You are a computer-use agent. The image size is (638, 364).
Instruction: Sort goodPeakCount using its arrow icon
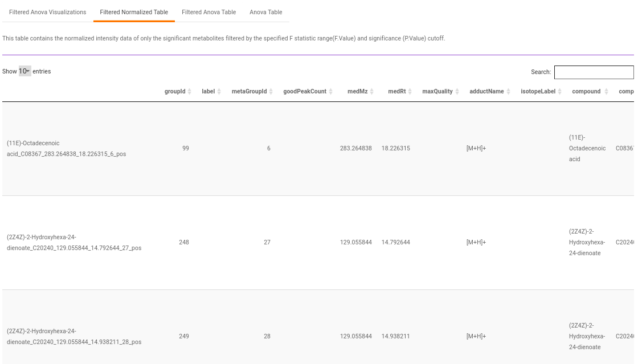coord(331,92)
